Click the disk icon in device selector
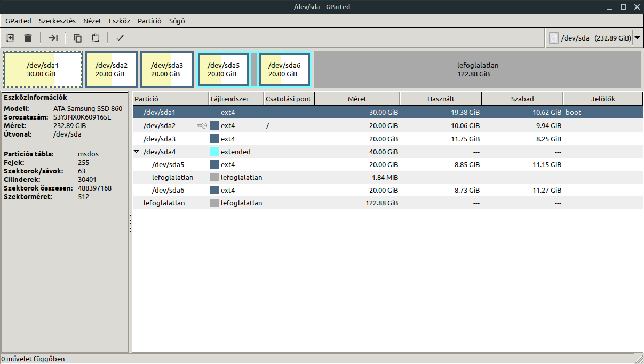Viewport: 644px width, 364px height. [554, 38]
